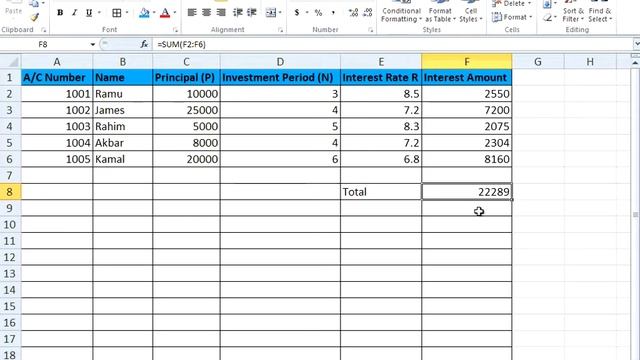Image resolution: width=640 pixels, height=360 pixels.
Task: Toggle Bold formatting
Action: tap(60, 13)
